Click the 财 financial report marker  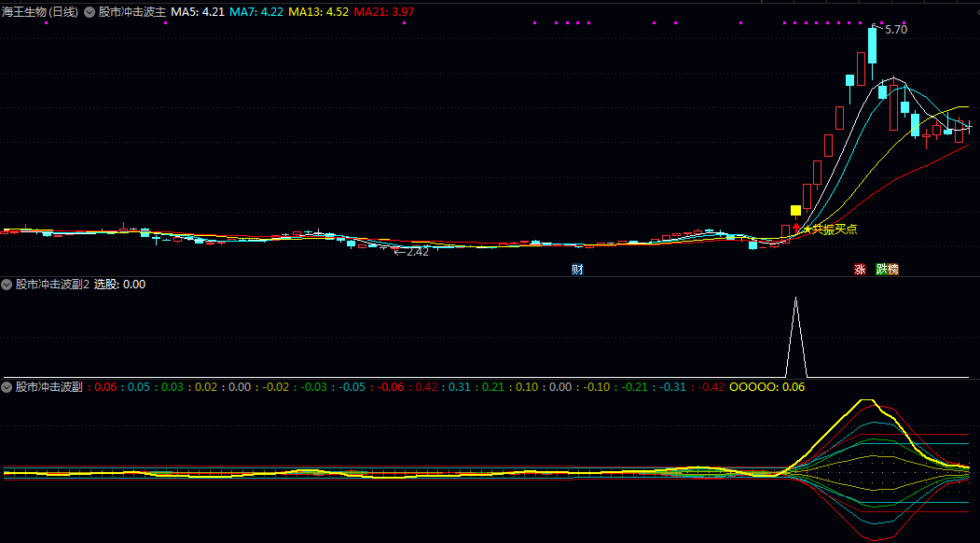coord(577,270)
